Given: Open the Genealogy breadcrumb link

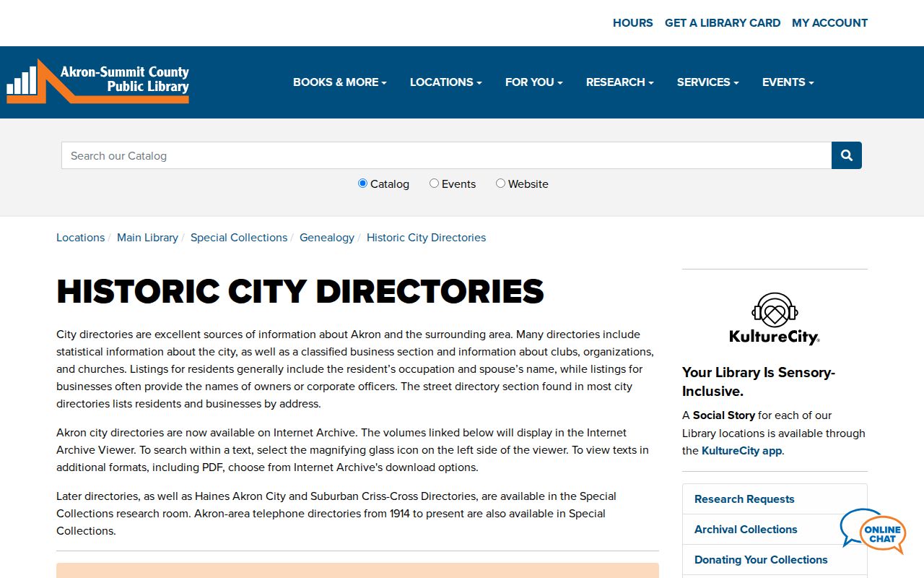Looking at the screenshot, I should pos(327,238).
